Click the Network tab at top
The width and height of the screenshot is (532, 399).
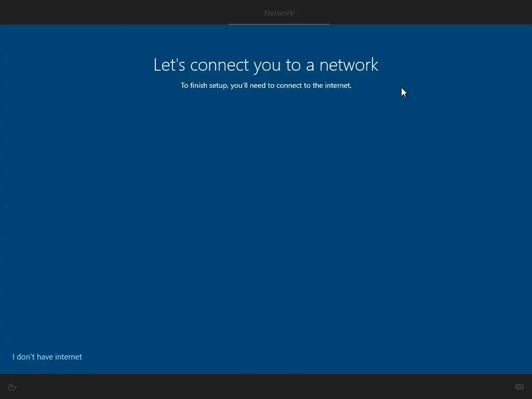tap(279, 13)
